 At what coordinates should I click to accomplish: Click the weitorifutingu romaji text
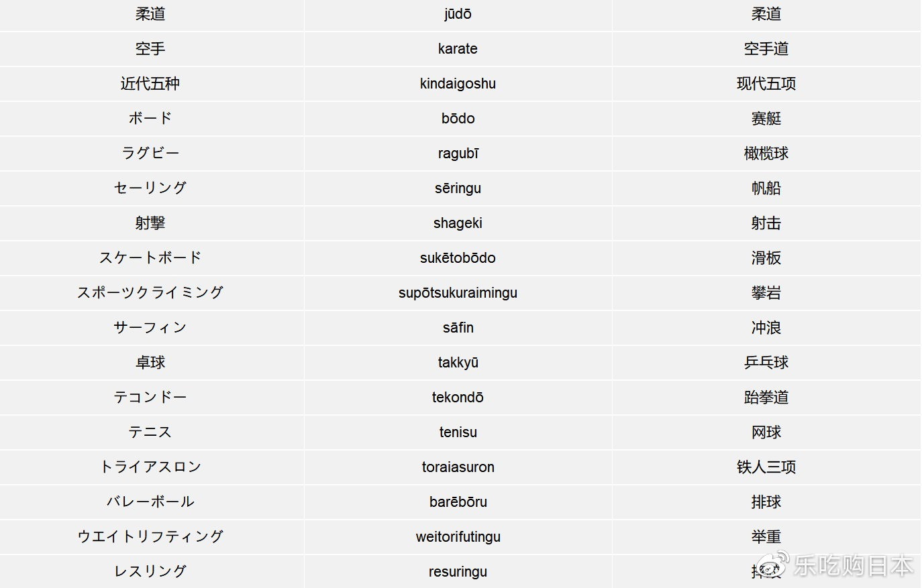(458, 537)
